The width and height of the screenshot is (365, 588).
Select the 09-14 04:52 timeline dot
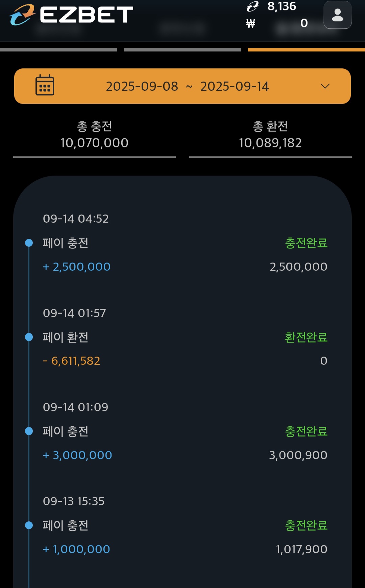click(29, 243)
